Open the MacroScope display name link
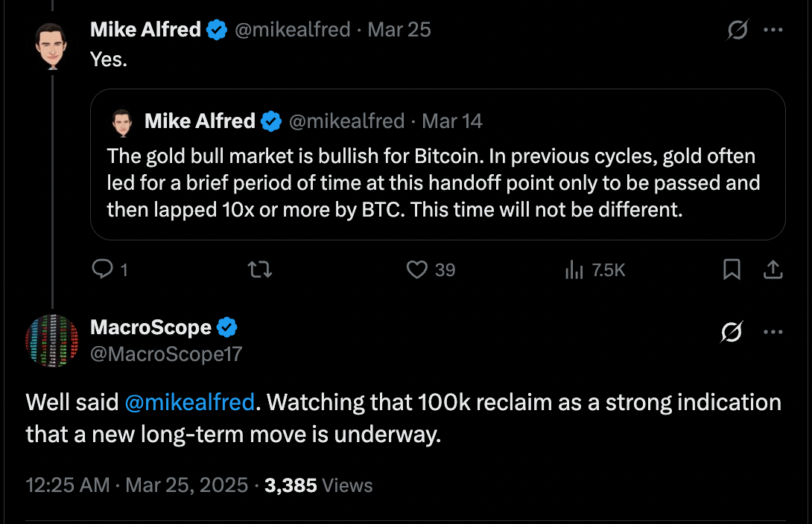812x524 pixels. coord(150,327)
